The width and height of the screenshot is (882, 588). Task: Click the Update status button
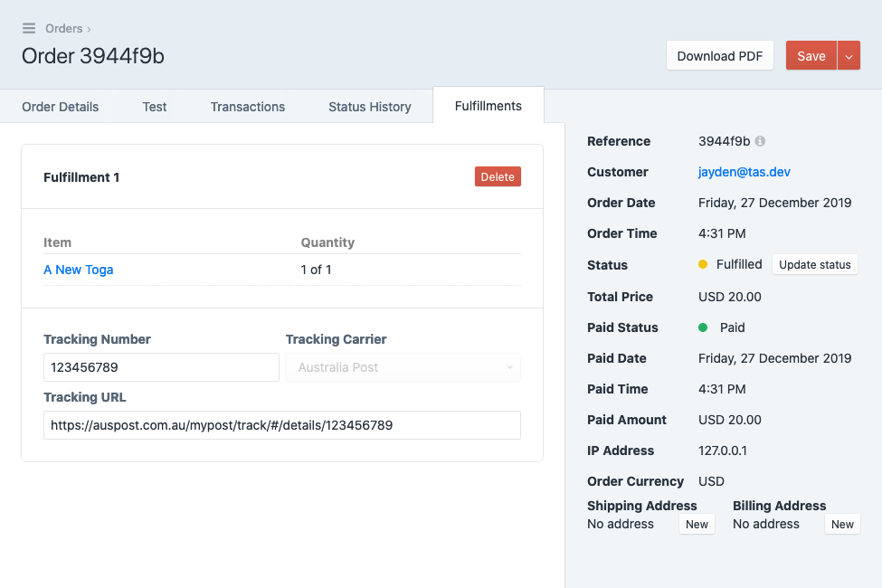pyautogui.click(x=814, y=264)
